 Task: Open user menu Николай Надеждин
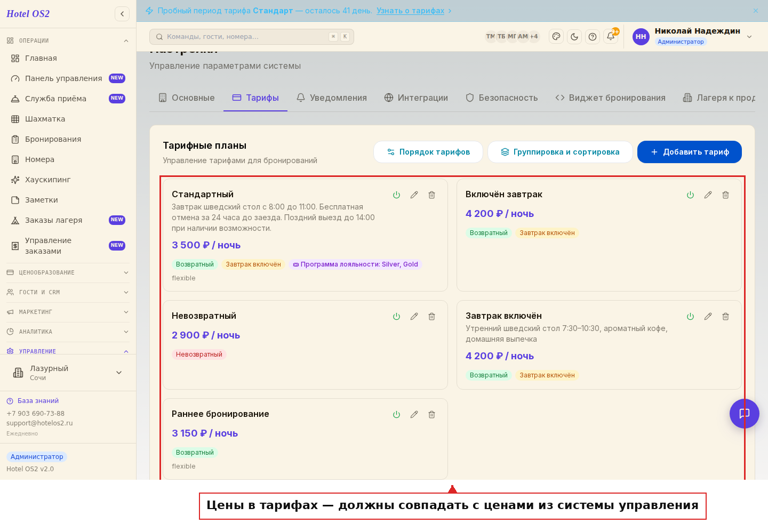693,36
